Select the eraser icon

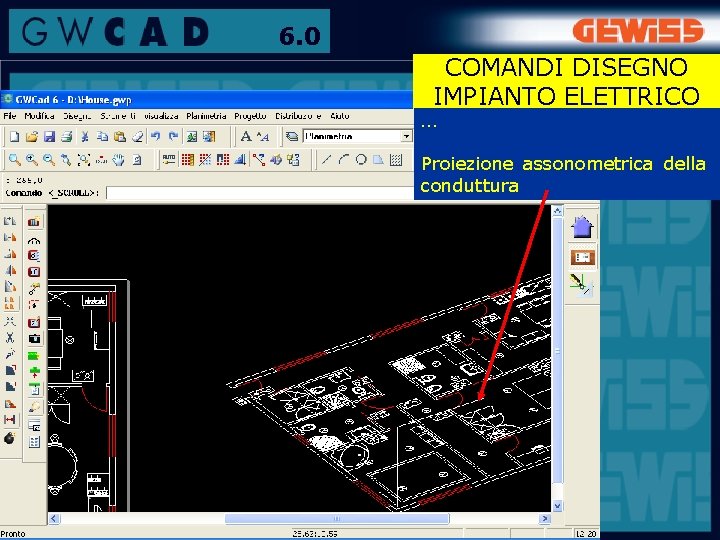137,136
